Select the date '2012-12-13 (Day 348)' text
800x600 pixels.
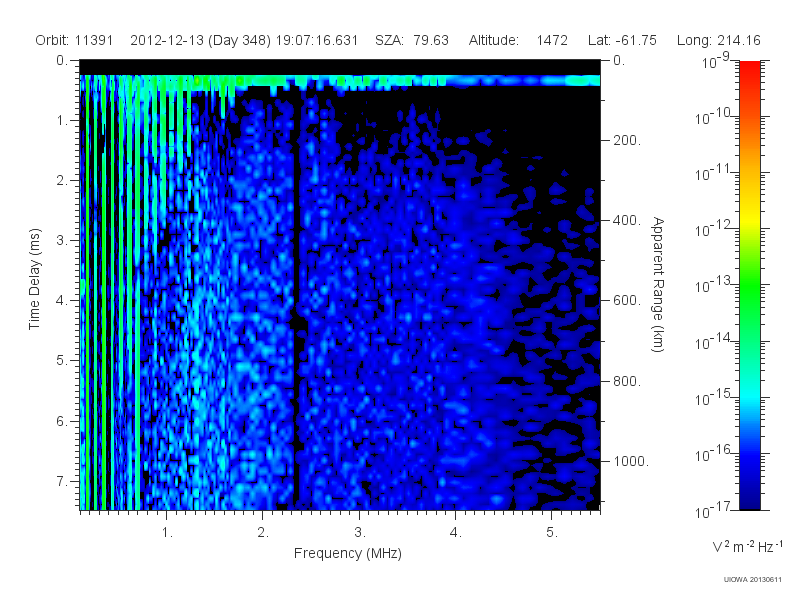(201, 41)
